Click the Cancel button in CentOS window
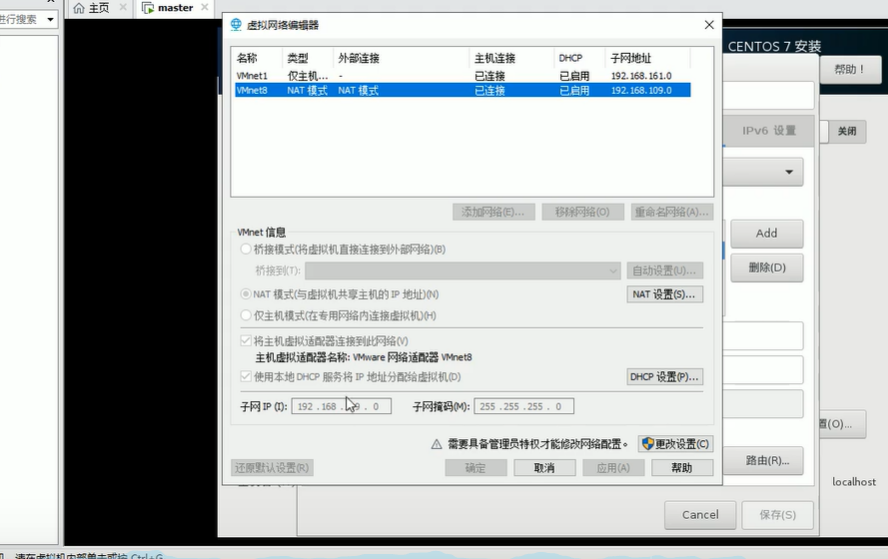888x559 pixels. [x=700, y=515]
